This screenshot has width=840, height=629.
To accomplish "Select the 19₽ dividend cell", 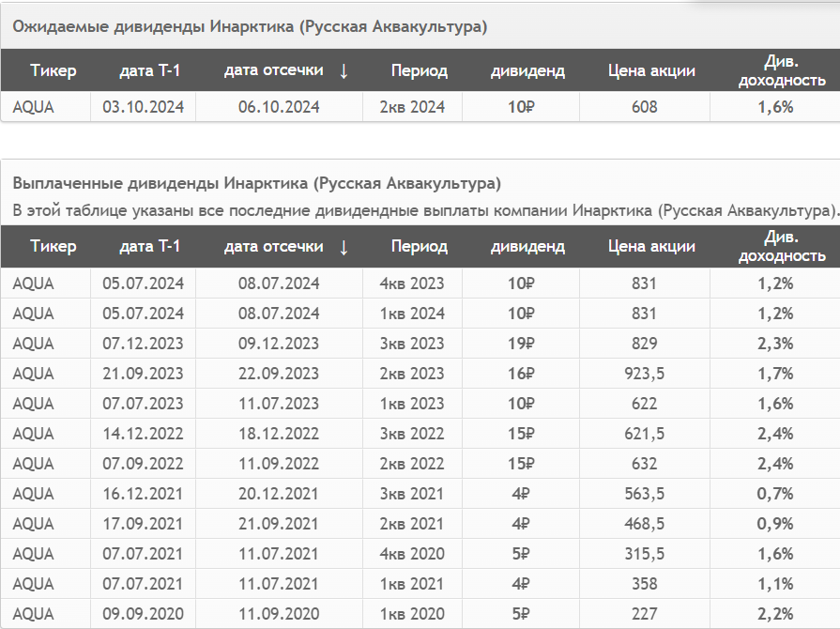I will [x=521, y=344].
